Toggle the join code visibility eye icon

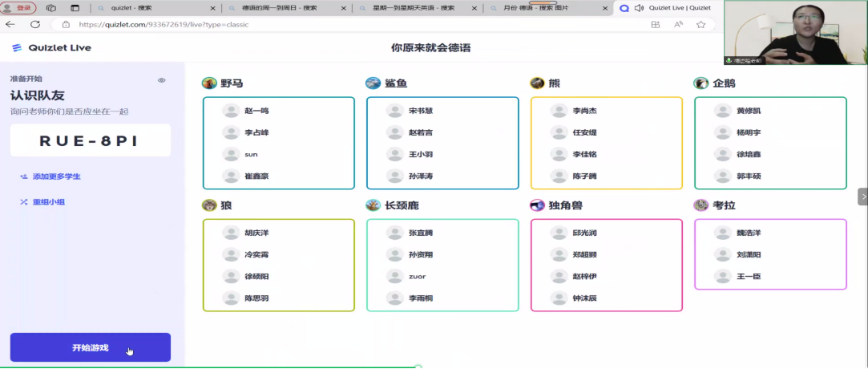pos(161,80)
